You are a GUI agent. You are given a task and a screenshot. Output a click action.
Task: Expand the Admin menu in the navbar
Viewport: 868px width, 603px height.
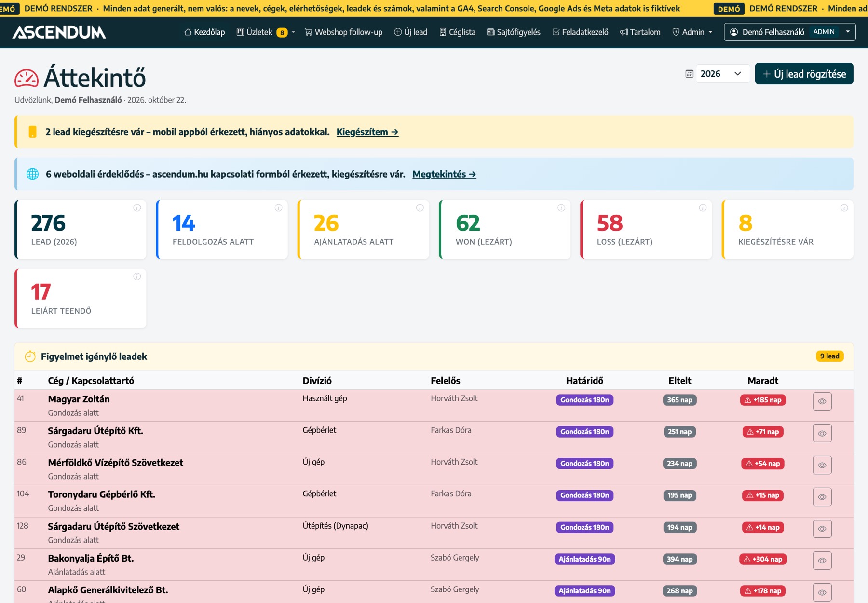tap(692, 32)
